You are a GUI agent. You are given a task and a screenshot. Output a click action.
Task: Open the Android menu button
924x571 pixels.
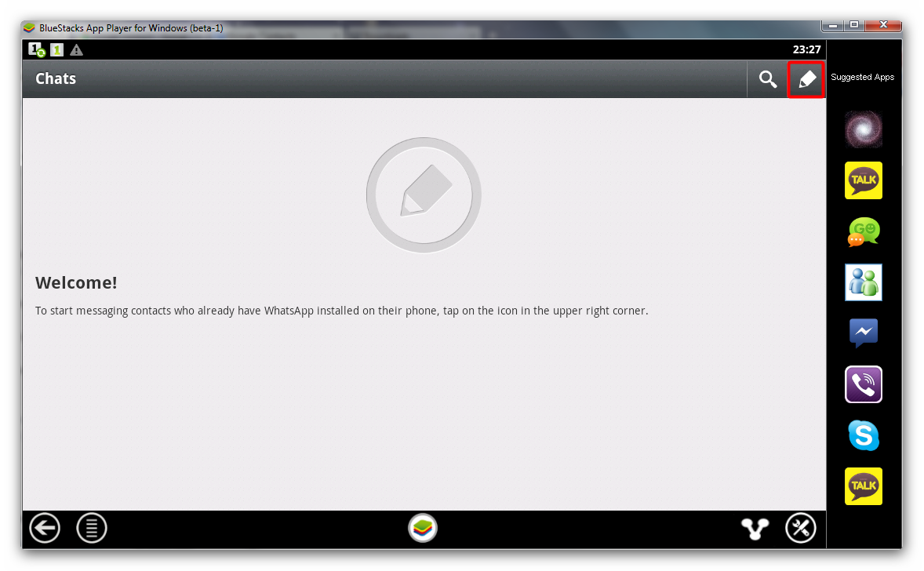pyautogui.click(x=91, y=528)
